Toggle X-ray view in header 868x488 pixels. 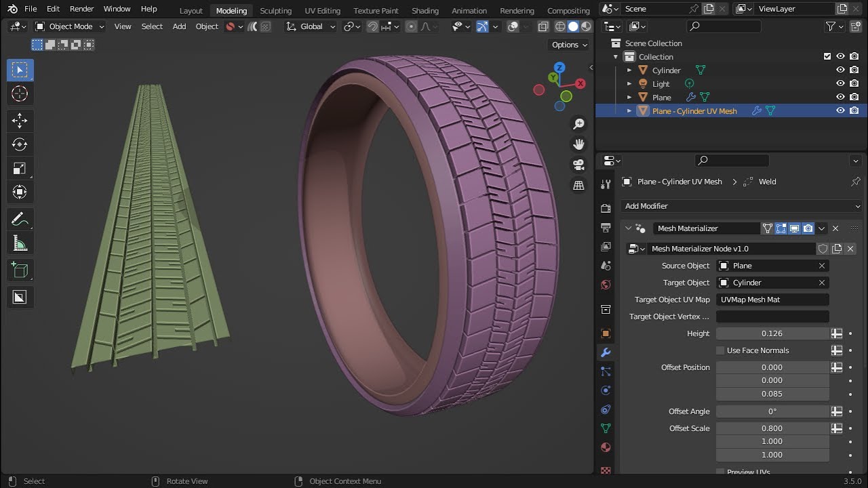pos(542,26)
